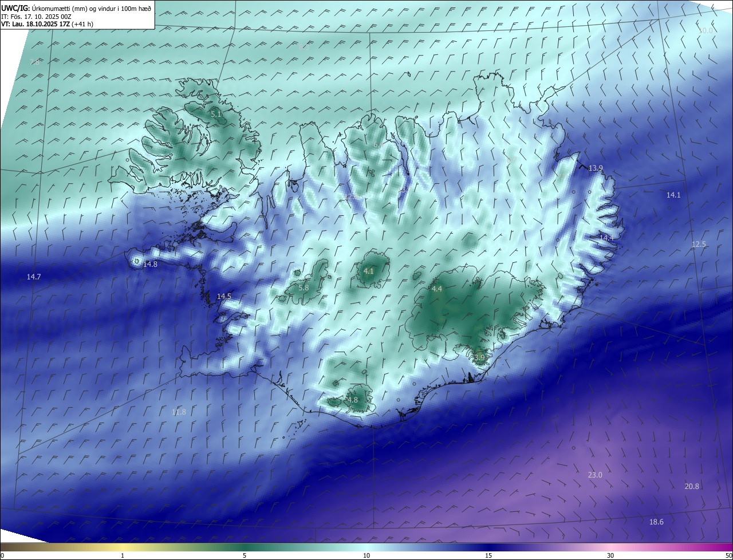This screenshot has width=733, height=560.
Task: Click the faint "8.3" value at the top
Action: tap(304, 48)
